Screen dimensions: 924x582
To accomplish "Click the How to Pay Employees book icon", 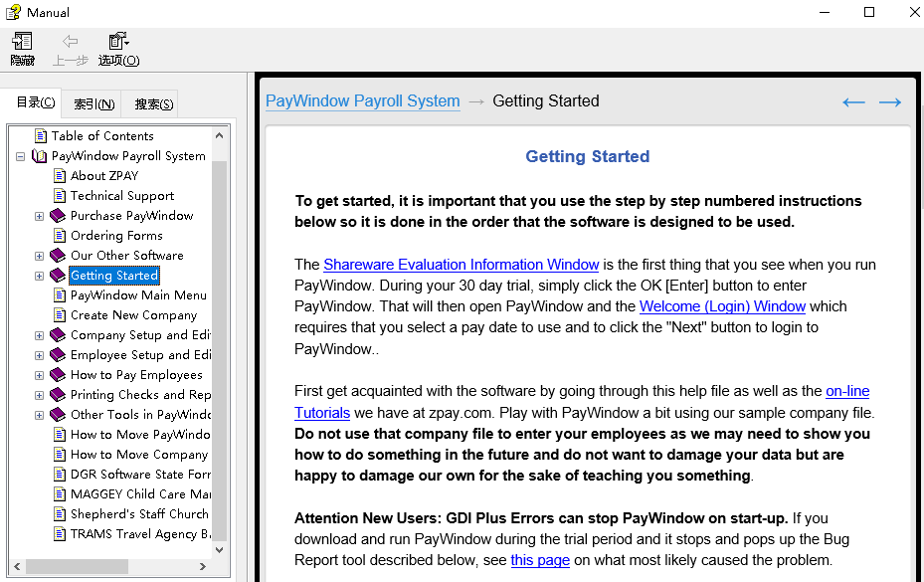I will click(x=58, y=375).
